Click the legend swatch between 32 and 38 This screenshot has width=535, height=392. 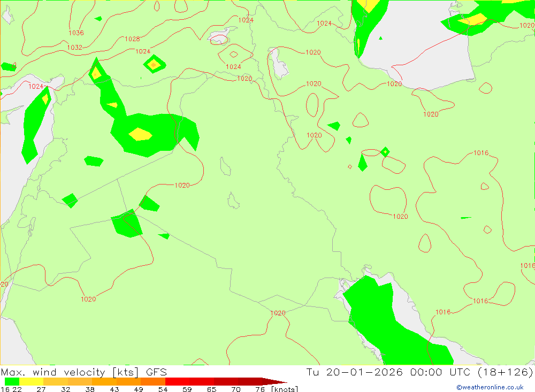[80, 381]
